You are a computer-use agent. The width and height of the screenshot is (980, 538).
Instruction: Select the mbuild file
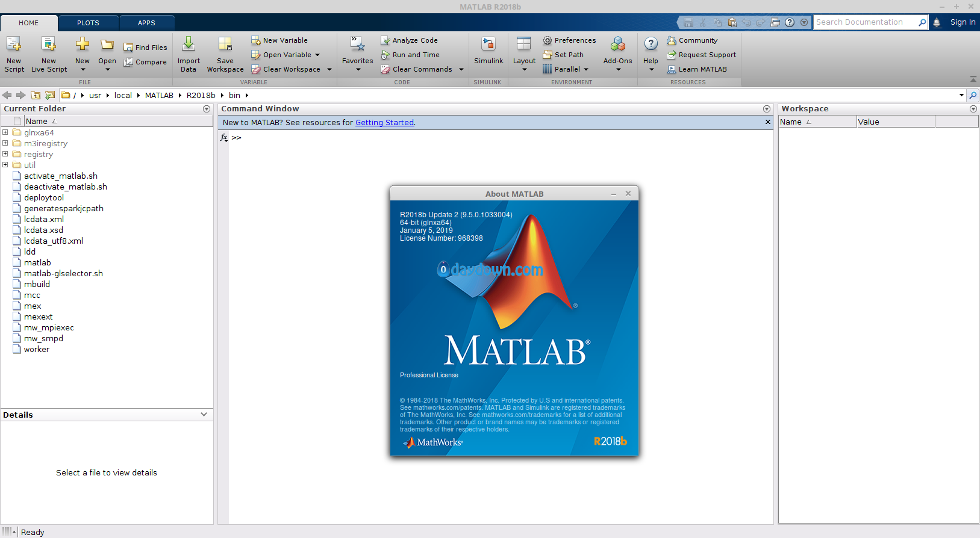[x=37, y=285]
